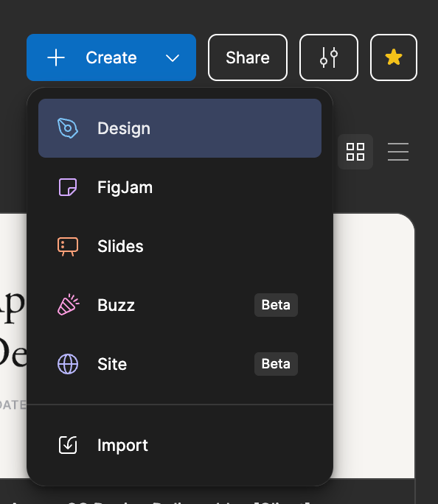Switch to list view layout

pyautogui.click(x=398, y=152)
